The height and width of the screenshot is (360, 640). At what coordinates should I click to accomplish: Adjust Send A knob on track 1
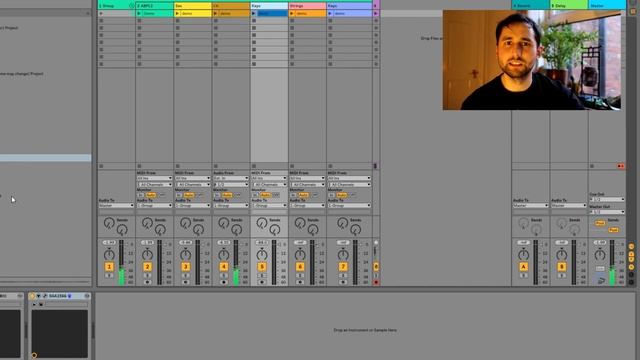coord(109,223)
